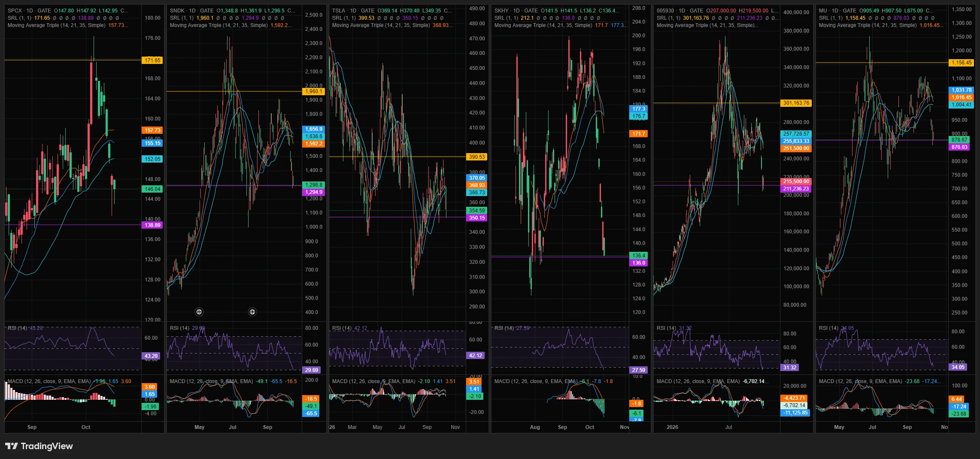The width and height of the screenshot is (980, 459).
Task: Select the SKHY · 1D · GATE chart title
Action: coord(516,11)
